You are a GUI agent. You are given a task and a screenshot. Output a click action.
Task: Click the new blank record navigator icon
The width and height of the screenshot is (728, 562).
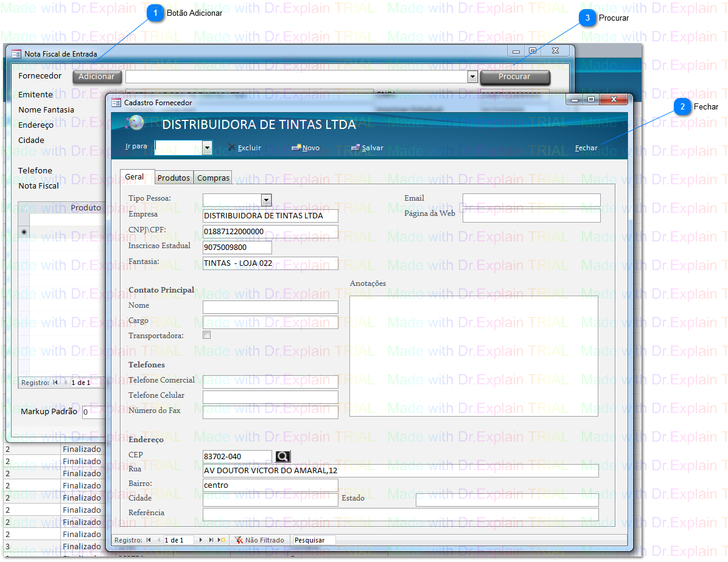coord(222,540)
